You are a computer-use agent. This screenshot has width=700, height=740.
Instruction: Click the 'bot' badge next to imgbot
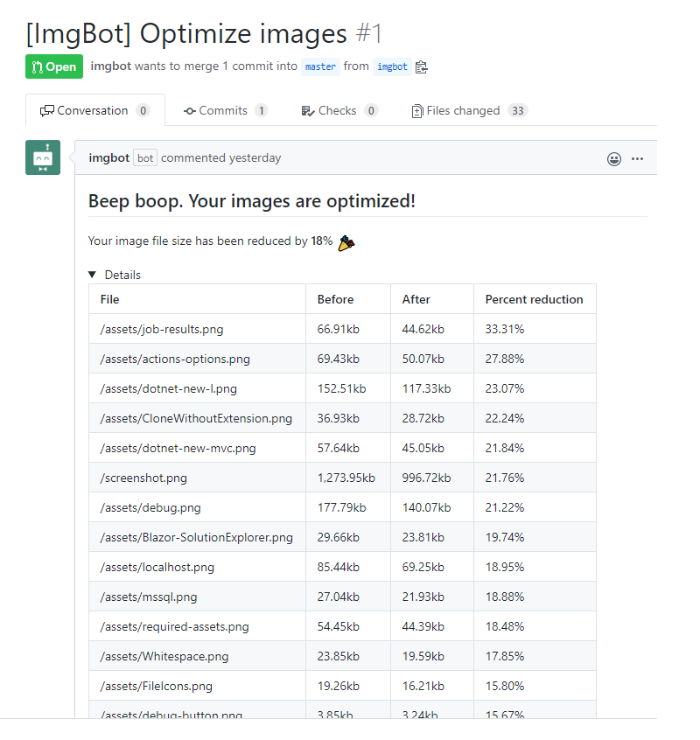pyautogui.click(x=144, y=158)
